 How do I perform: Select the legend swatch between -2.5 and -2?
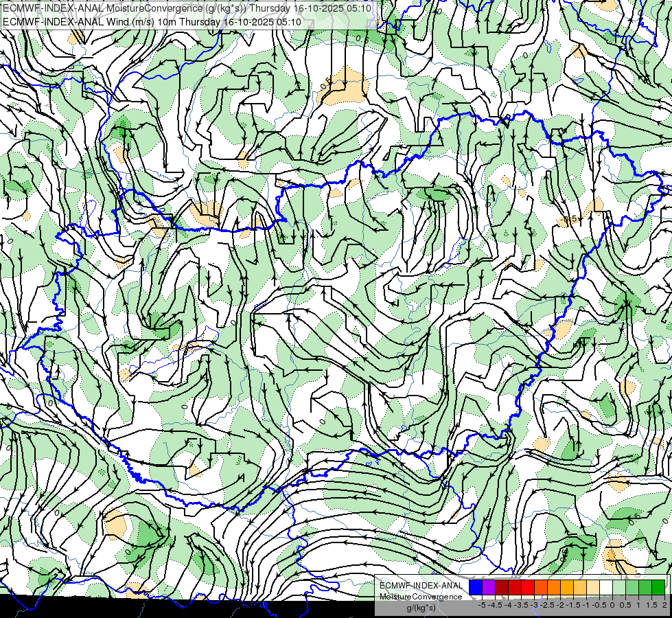pos(554,588)
